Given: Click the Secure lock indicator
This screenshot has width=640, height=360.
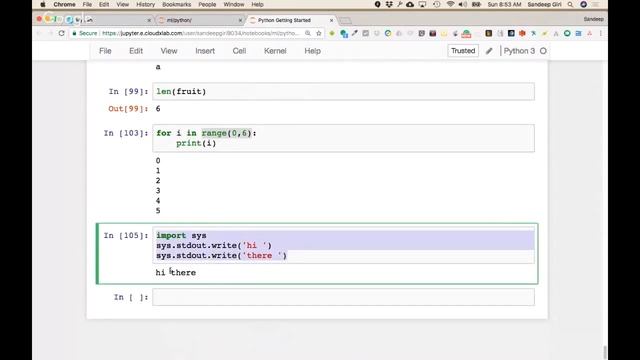Looking at the screenshot, I should pos(85,33).
